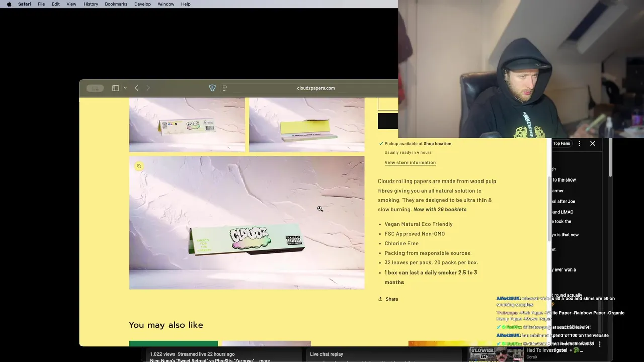Image resolution: width=644 pixels, height=362 pixels.
Task: Toggle the Safari sidebar icon
Action: pos(115,88)
